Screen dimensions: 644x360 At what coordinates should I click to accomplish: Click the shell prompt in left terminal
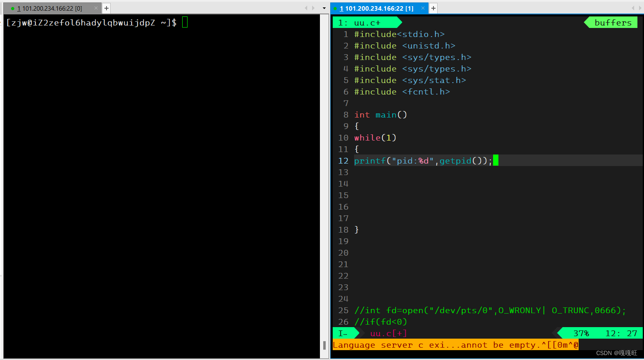point(91,23)
